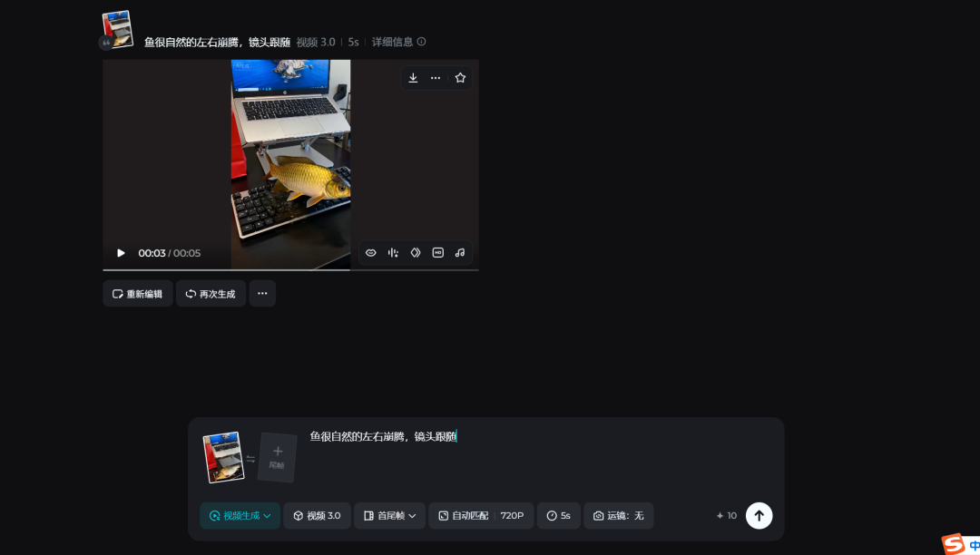Swap first and last frame images
The image size is (980, 555).
click(250, 459)
